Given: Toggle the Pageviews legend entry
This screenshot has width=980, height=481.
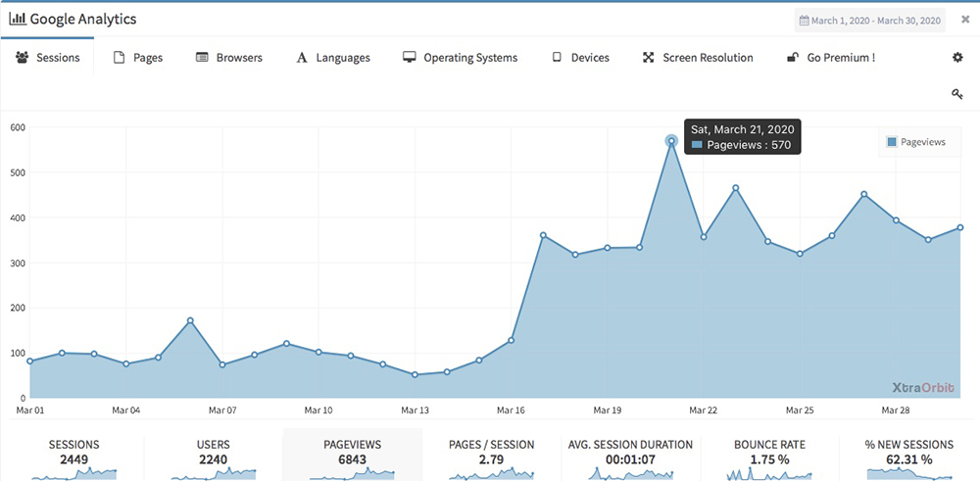Looking at the screenshot, I should click(x=915, y=142).
